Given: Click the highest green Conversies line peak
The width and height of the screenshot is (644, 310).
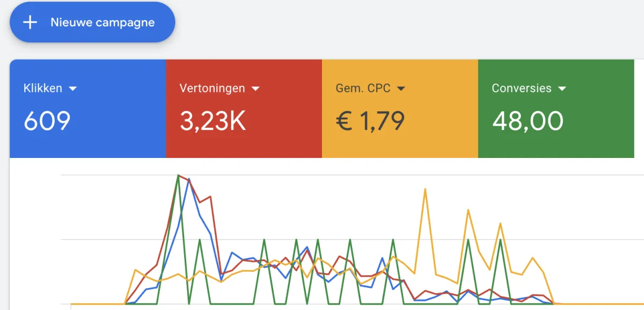Looking at the screenshot, I should (178, 176).
